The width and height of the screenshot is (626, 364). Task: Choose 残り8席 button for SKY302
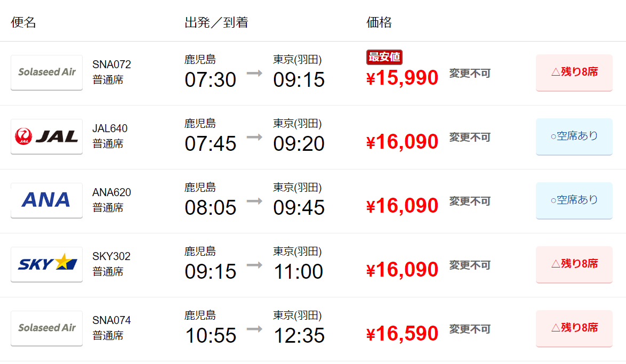coord(574,264)
